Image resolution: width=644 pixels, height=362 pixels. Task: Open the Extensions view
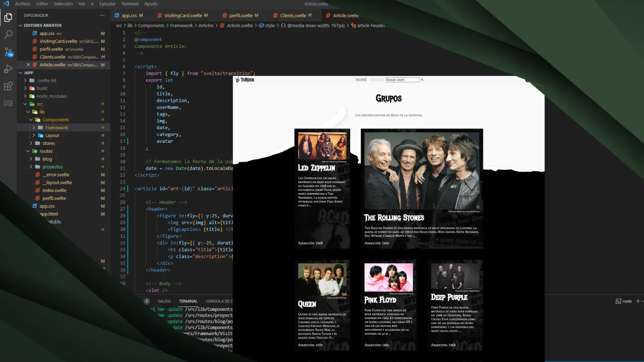(8, 86)
